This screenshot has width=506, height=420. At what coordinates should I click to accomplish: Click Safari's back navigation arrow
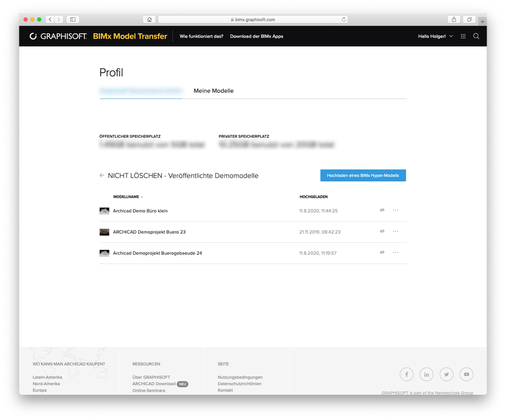(50, 19)
